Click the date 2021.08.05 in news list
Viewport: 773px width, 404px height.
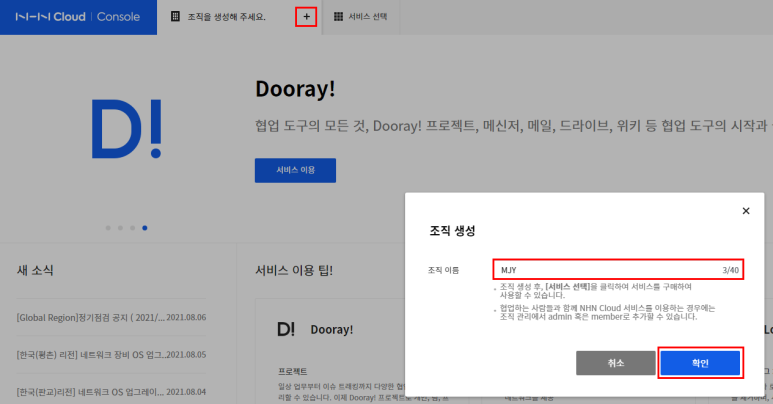click(x=186, y=355)
